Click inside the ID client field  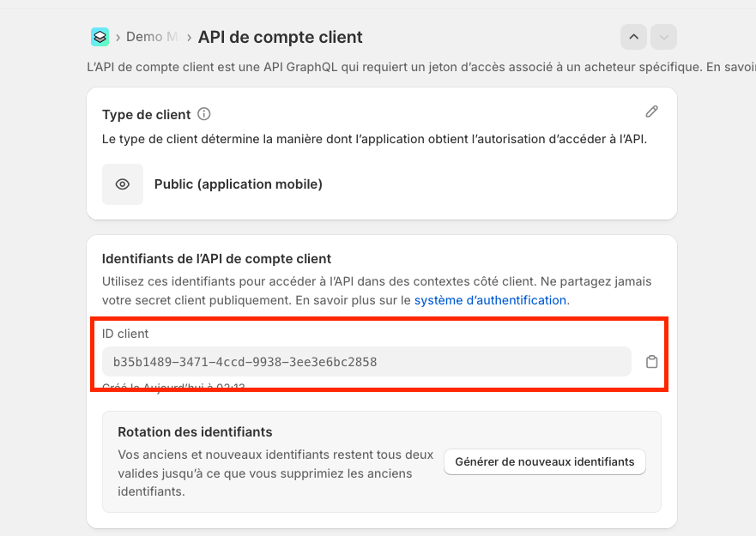pyautogui.click(x=366, y=362)
